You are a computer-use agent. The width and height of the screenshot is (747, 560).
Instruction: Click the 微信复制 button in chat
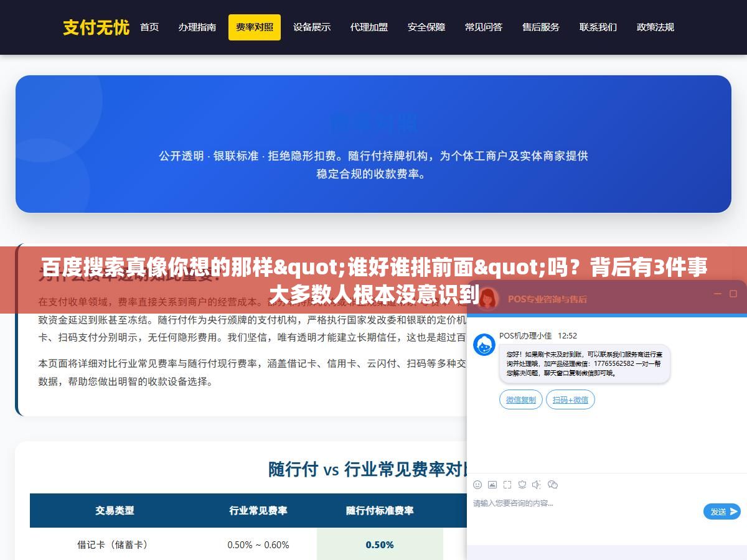521,399
